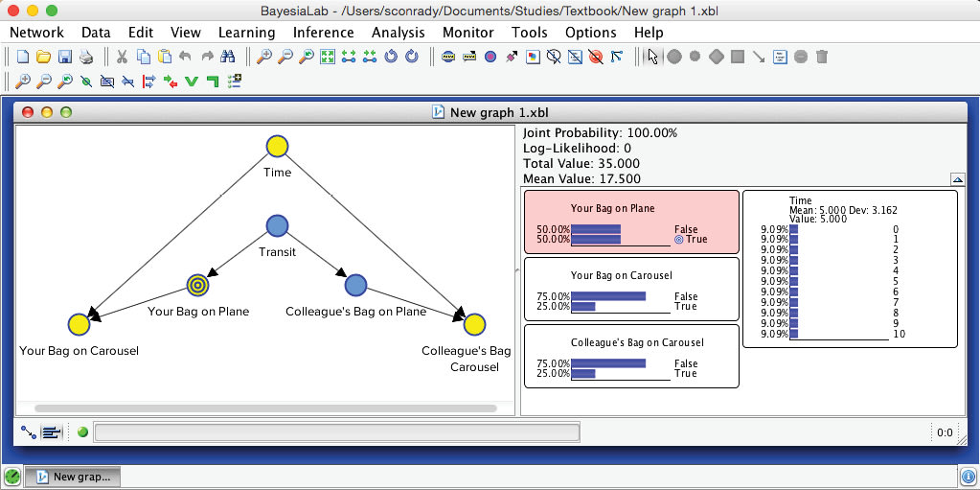Undo the last action with the left arrow
980x490 pixels.
(185, 57)
